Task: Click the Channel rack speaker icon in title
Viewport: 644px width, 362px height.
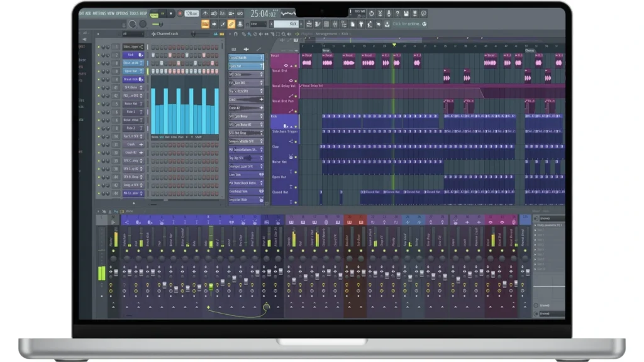Action: pos(152,34)
